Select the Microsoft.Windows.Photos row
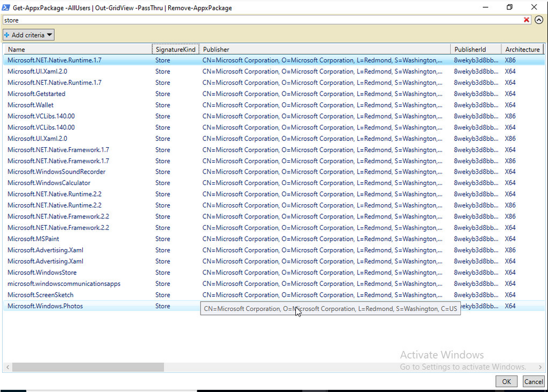The height and width of the screenshot is (392, 548). click(x=274, y=306)
